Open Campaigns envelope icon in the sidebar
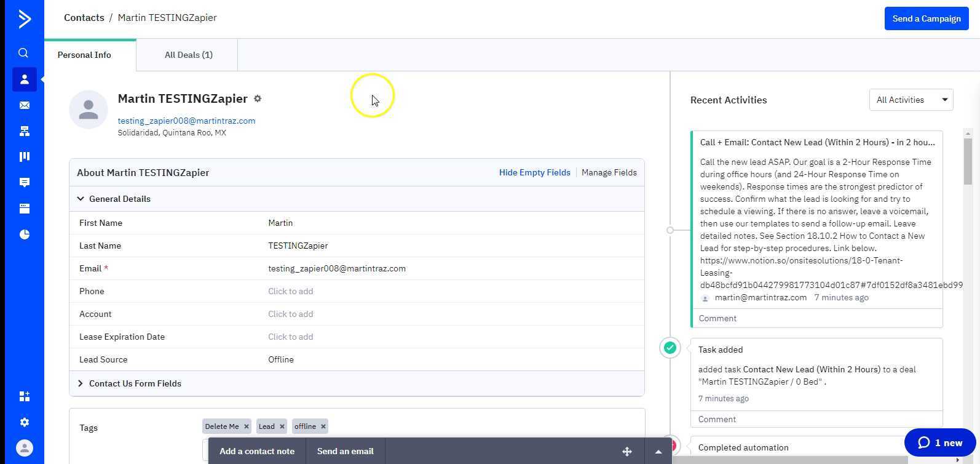 coord(24,105)
